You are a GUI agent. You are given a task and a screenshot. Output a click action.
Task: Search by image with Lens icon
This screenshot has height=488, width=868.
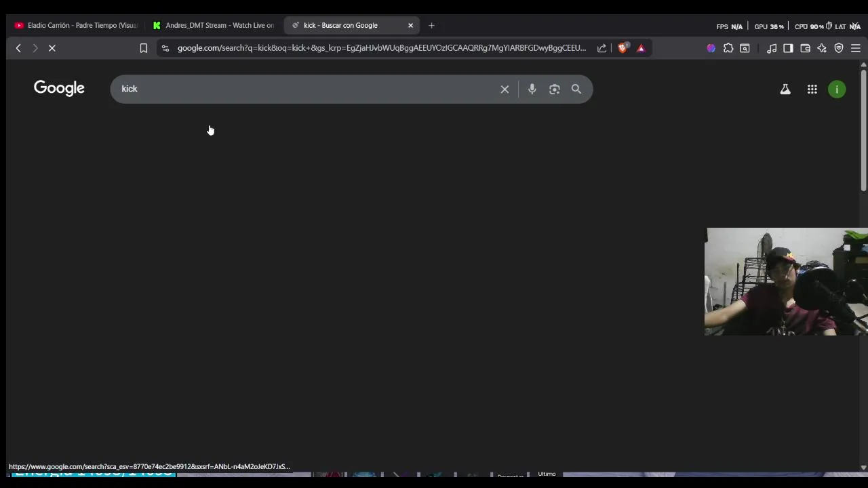coord(555,89)
